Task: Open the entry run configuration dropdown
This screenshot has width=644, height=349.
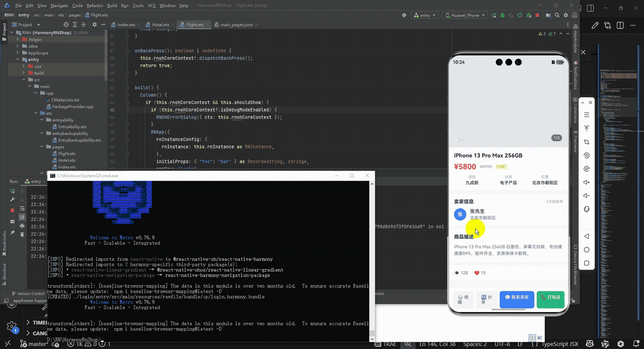Action: coord(424,15)
